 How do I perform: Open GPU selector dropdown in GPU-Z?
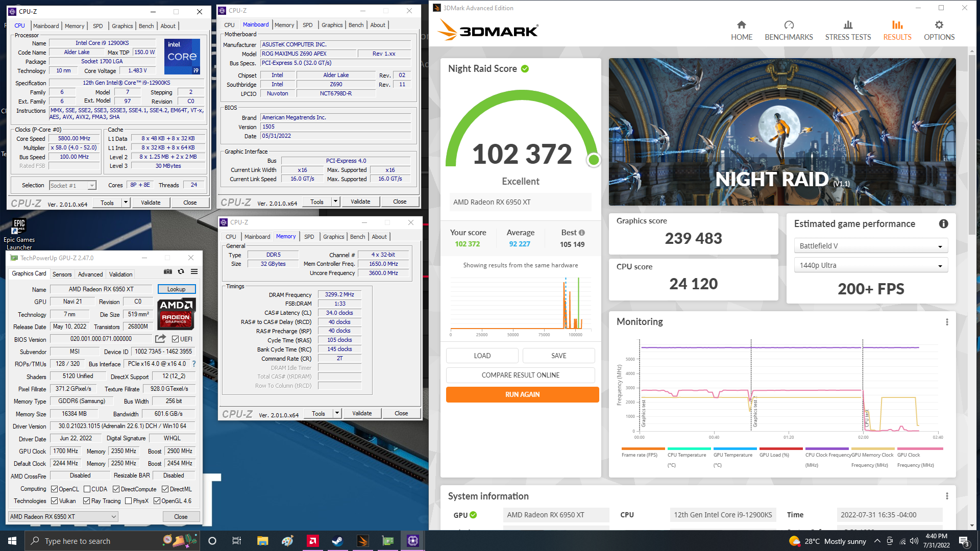63,517
